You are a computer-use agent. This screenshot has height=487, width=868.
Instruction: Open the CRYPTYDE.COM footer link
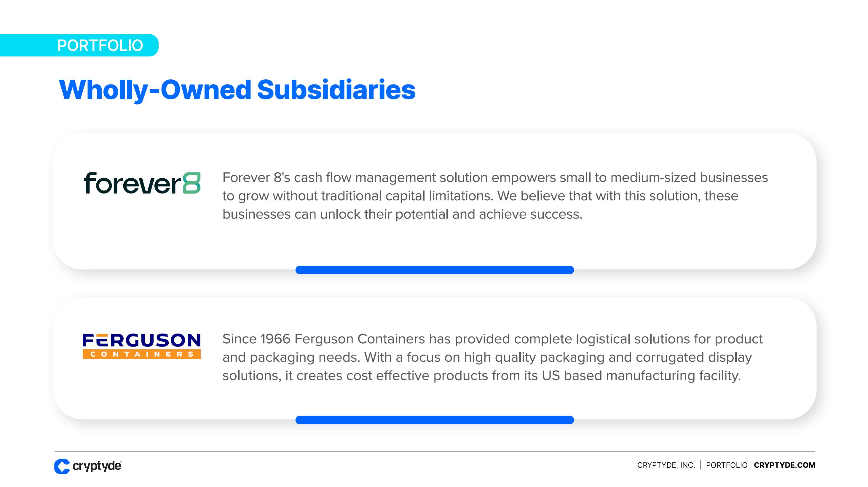click(784, 465)
